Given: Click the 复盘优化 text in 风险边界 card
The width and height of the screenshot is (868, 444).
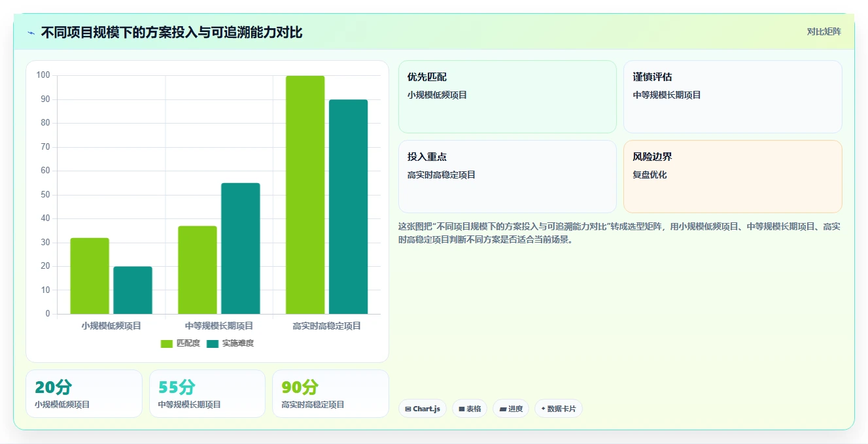Looking at the screenshot, I should (650, 175).
